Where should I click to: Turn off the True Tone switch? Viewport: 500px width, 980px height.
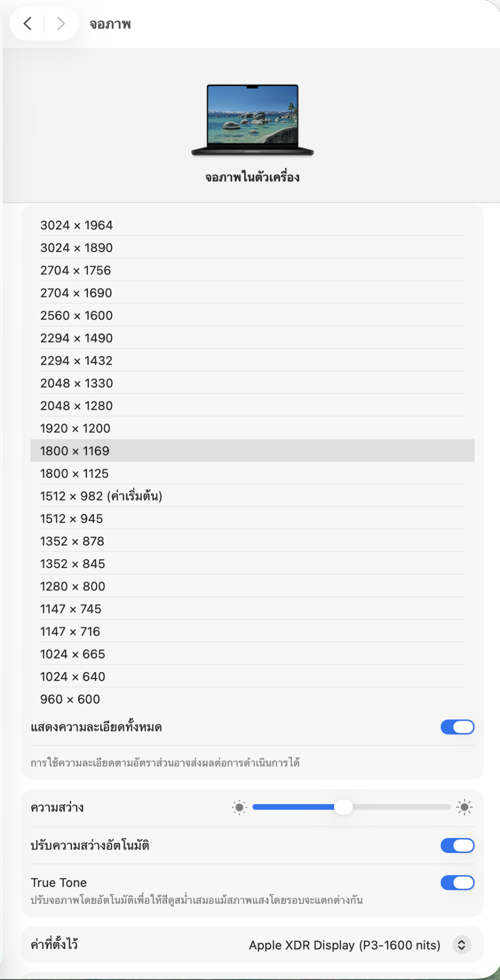tap(457, 882)
